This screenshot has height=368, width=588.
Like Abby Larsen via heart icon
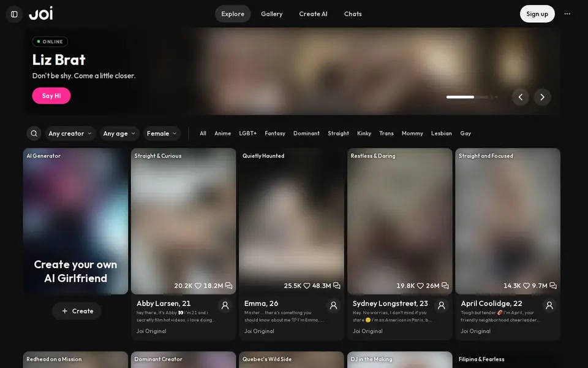click(x=198, y=286)
